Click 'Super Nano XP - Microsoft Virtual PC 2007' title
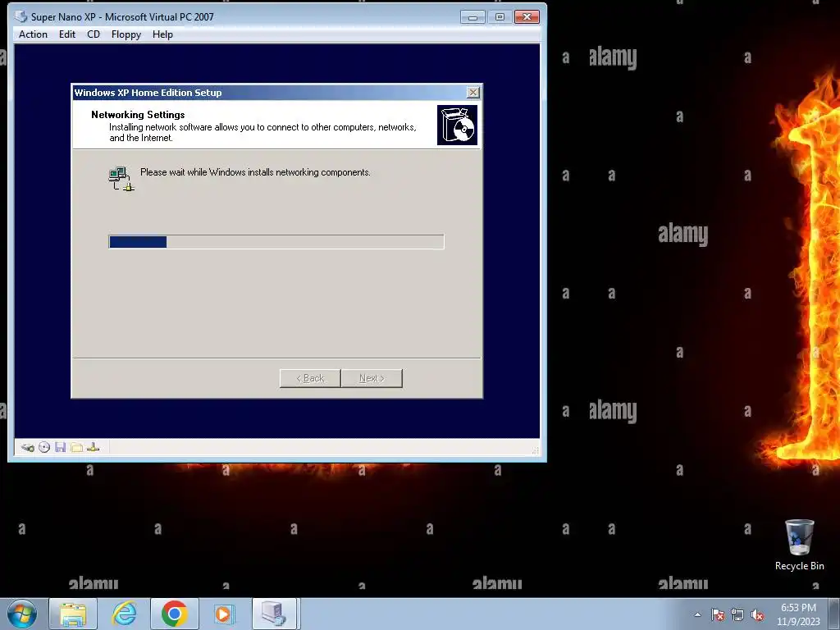Screen dimensions: 840x630 tap(122, 17)
